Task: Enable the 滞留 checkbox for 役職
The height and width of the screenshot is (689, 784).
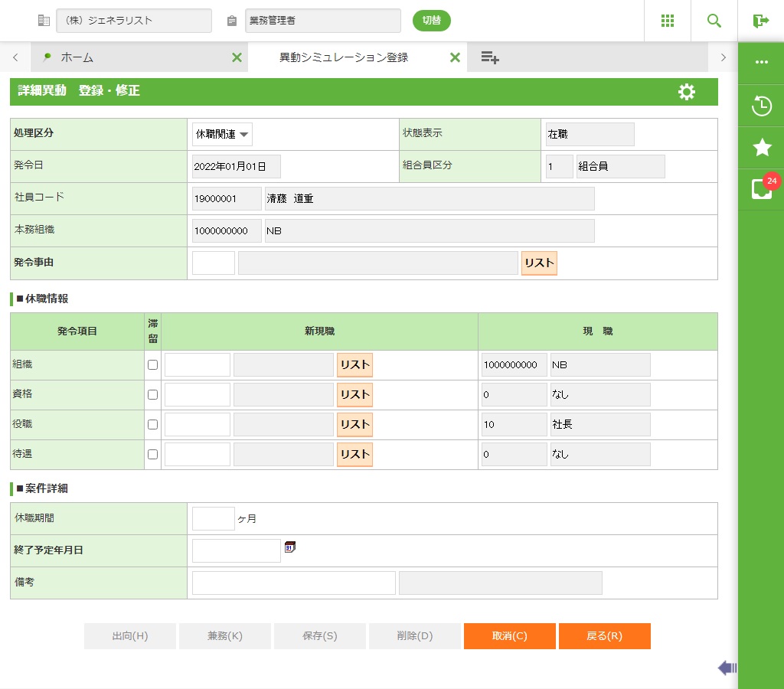Action: click(152, 425)
